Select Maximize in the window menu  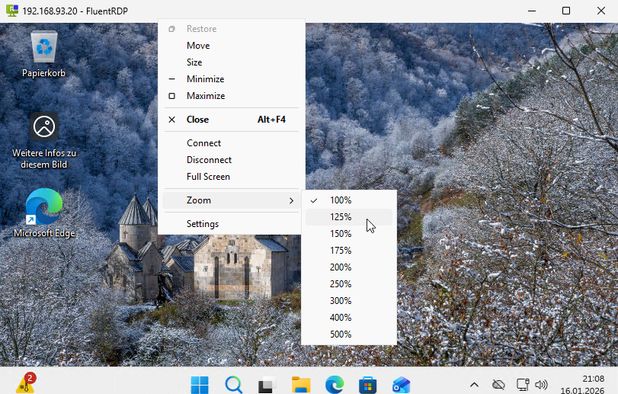pos(231,96)
